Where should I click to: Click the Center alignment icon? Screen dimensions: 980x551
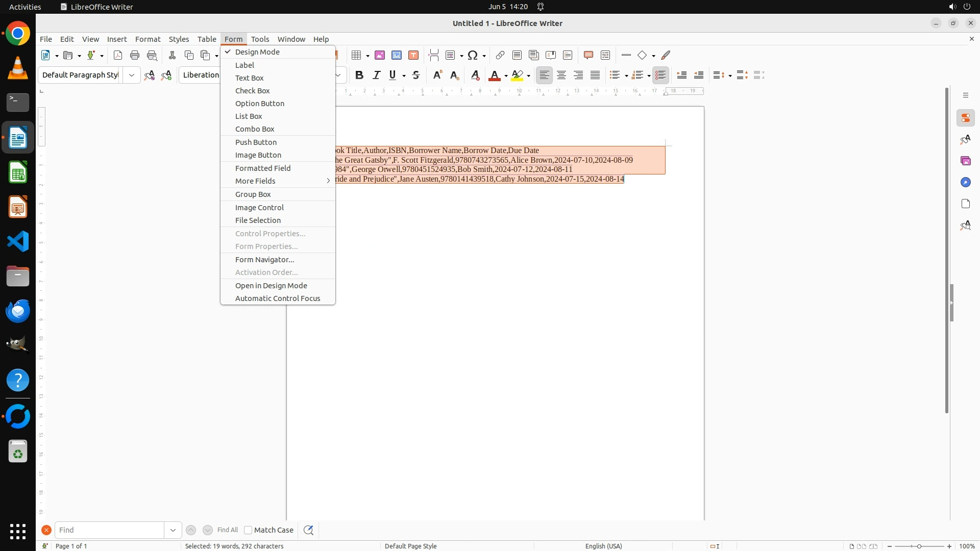pyautogui.click(x=561, y=76)
